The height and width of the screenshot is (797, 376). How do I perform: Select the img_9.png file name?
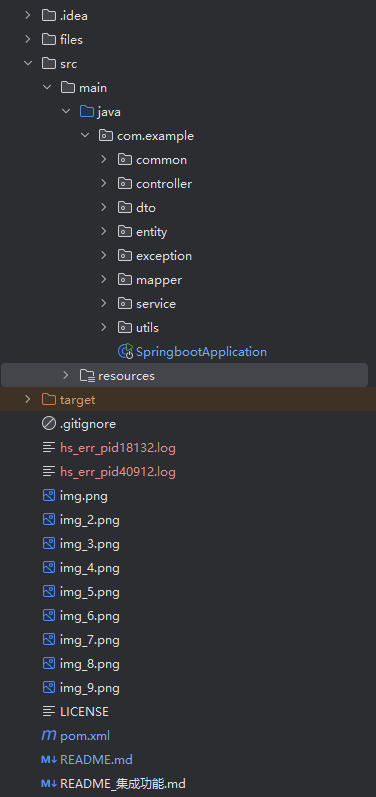click(90, 688)
